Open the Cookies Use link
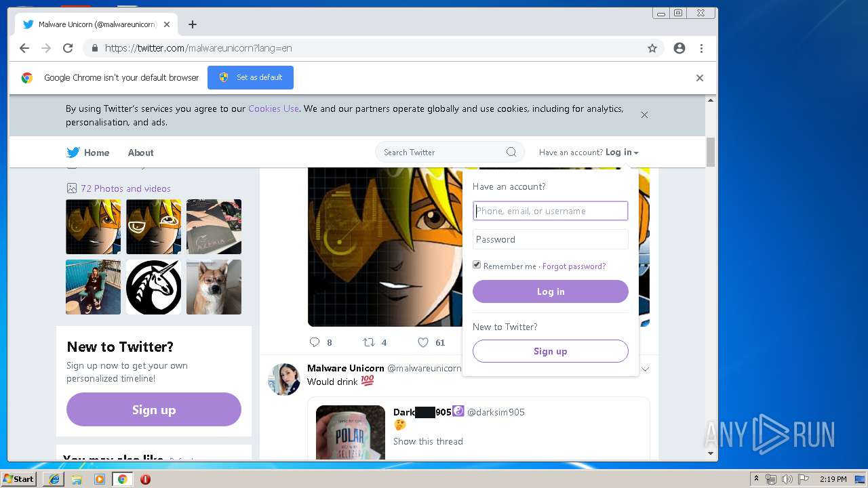This screenshot has width=868, height=488. coord(273,108)
